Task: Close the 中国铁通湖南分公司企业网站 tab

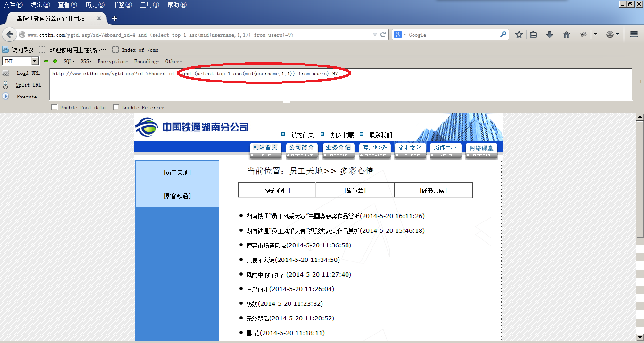Action: [99, 18]
